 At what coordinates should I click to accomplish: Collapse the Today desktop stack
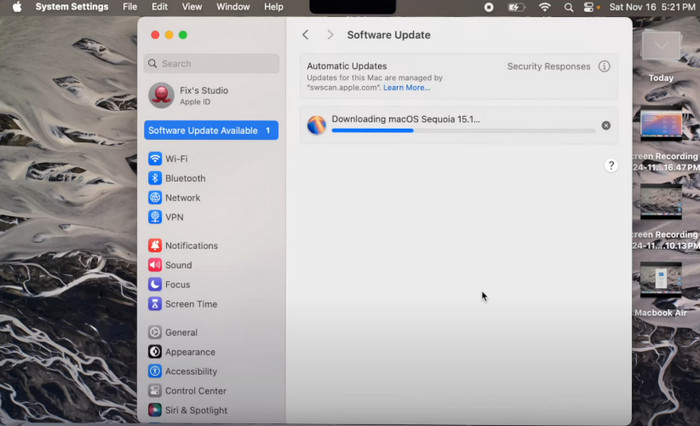coord(661,45)
